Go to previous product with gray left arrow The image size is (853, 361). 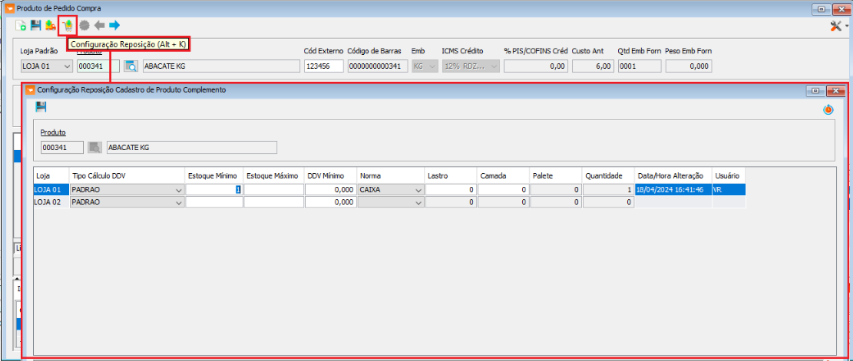pos(99,25)
